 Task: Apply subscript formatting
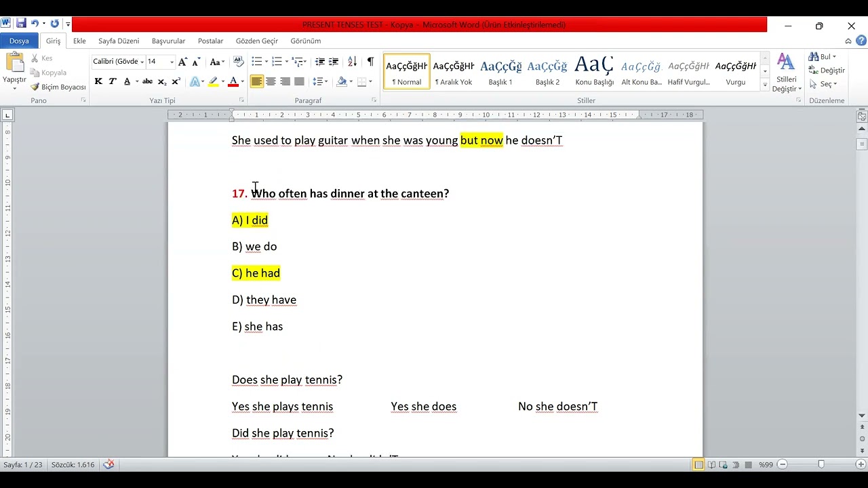pos(162,81)
